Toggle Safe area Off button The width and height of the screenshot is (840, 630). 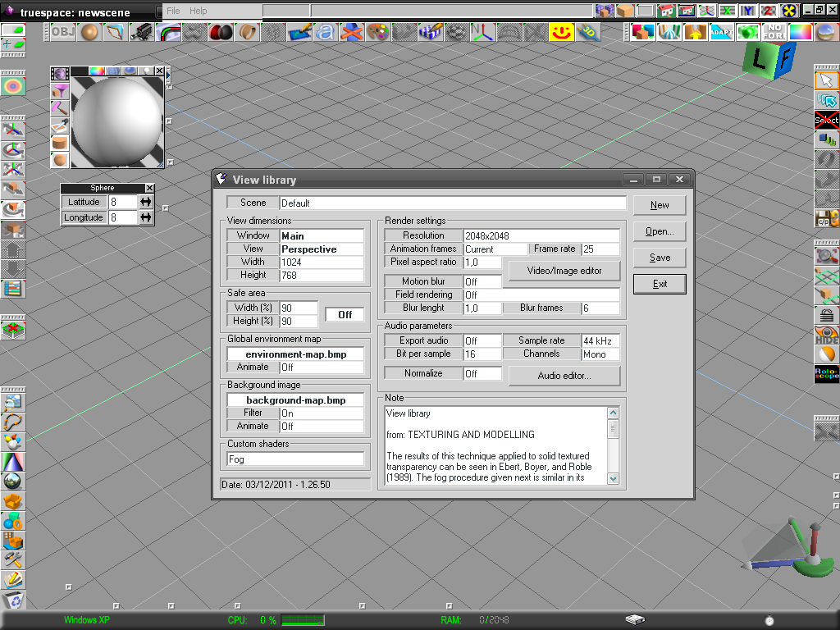pyautogui.click(x=345, y=314)
